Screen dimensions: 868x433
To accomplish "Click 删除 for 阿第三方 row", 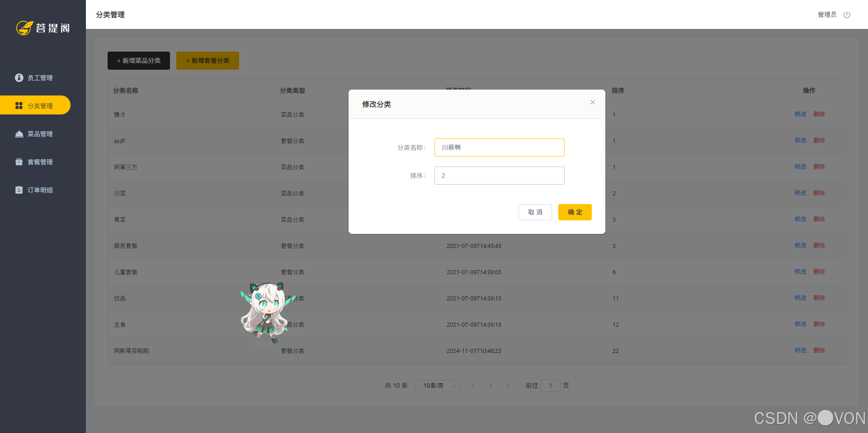I will pos(819,167).
